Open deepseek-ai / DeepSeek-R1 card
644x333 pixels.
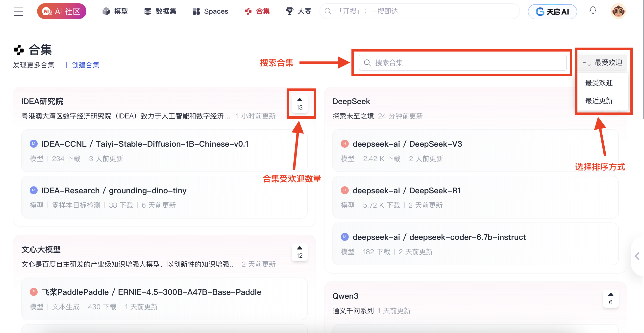pos(475,197)
